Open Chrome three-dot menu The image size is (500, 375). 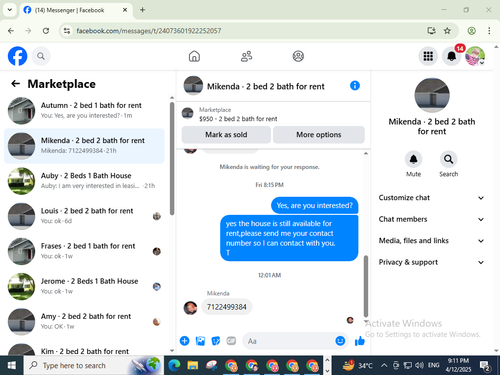489,31
